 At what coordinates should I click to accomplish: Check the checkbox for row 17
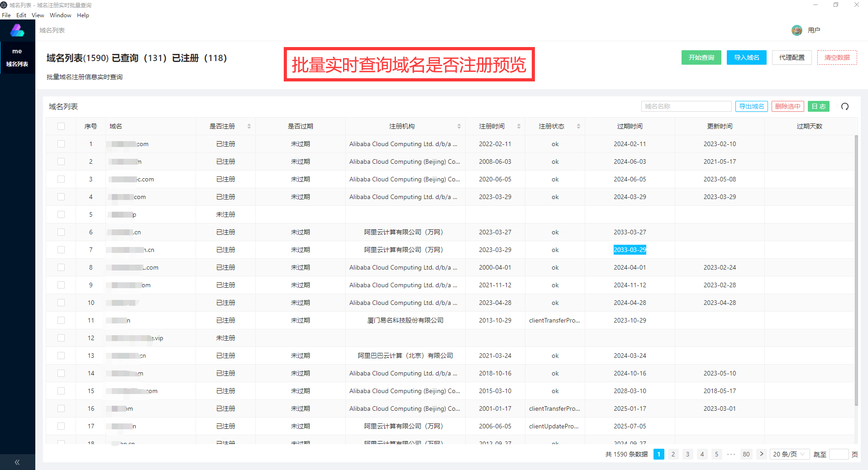click(61, 426)
